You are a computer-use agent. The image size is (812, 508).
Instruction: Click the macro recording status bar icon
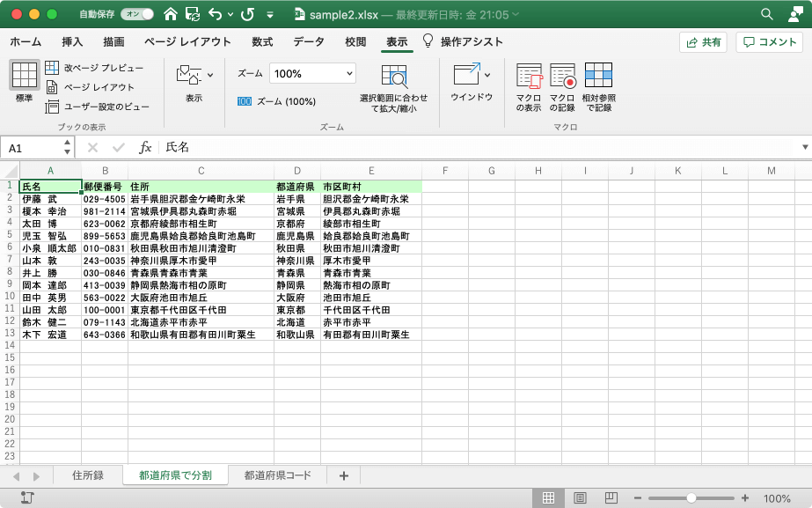coord(27,498)
